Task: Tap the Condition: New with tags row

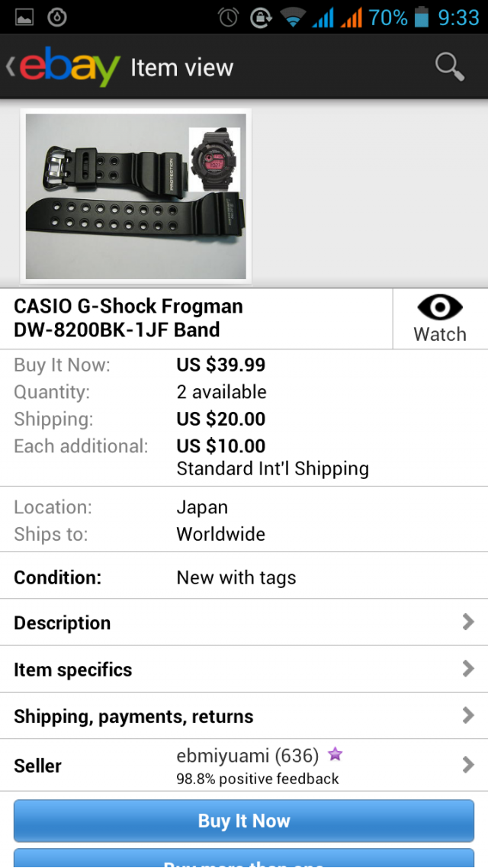Action: click(x=244, y=577)
